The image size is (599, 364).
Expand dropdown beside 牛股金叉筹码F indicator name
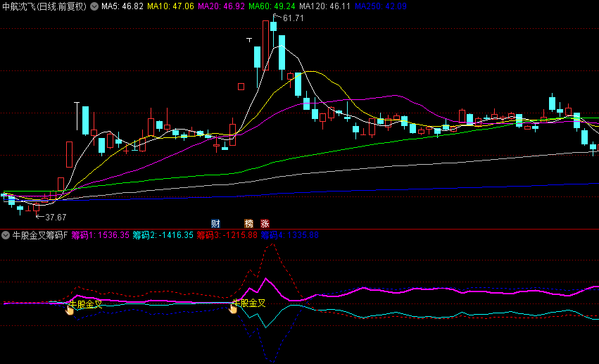6,235
